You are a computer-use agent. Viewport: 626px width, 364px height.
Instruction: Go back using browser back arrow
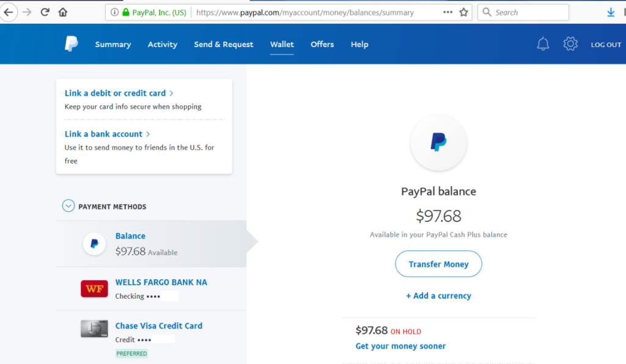[9, 12]
